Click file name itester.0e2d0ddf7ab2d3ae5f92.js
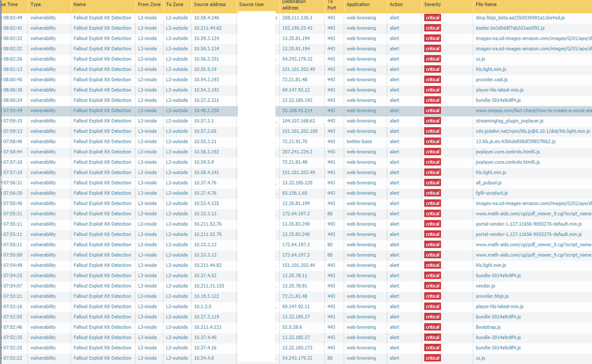The width and height of the screenshot is (592, 364). point(510,28)
